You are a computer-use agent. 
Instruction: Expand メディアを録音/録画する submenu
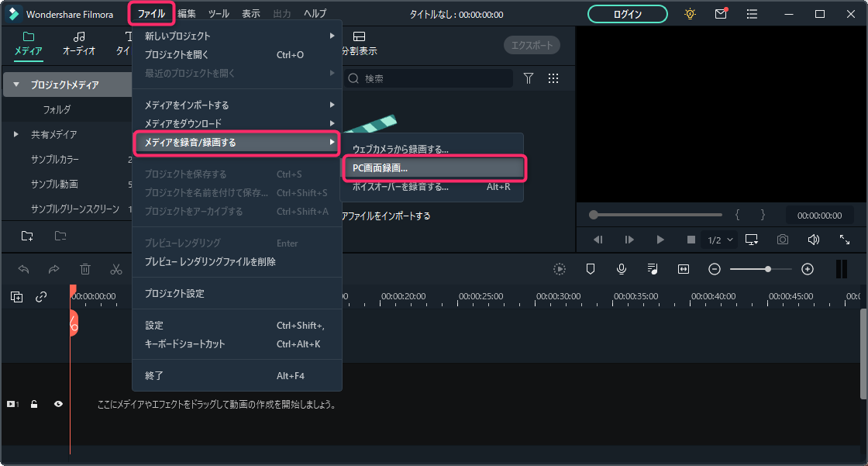pyautogui.click(x=237, y=143)
